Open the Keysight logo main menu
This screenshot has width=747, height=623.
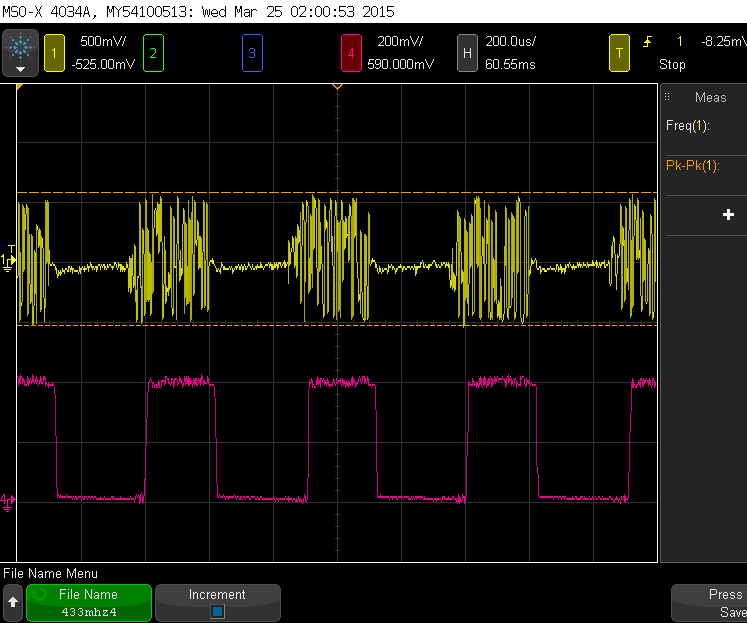point(20,53)
